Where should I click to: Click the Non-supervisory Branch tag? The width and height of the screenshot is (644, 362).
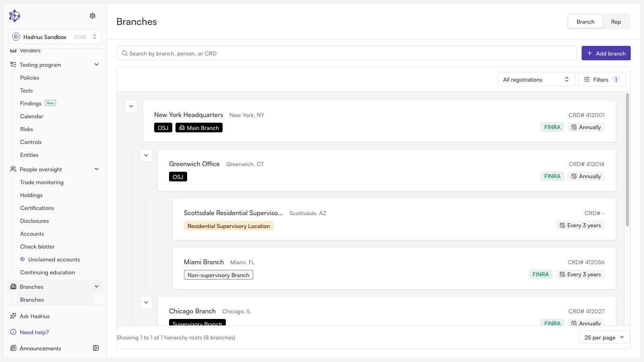pos(219,275)
